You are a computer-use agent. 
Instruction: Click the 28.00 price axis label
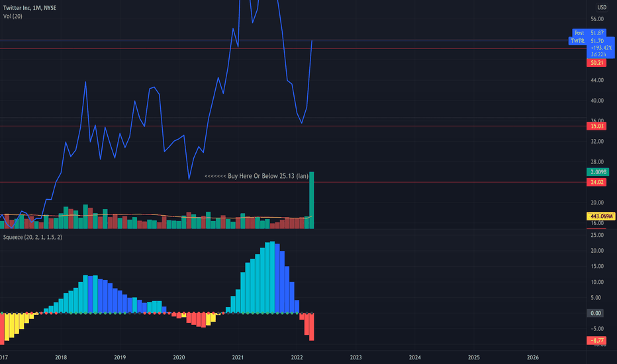coord(597,161)
